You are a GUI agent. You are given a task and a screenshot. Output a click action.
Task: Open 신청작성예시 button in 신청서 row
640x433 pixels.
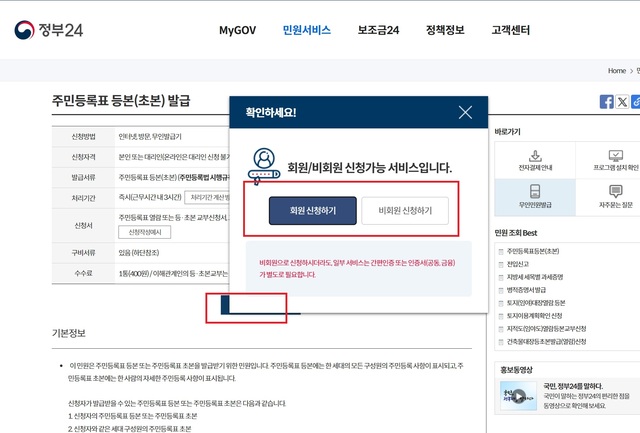(x=144, y=232)
